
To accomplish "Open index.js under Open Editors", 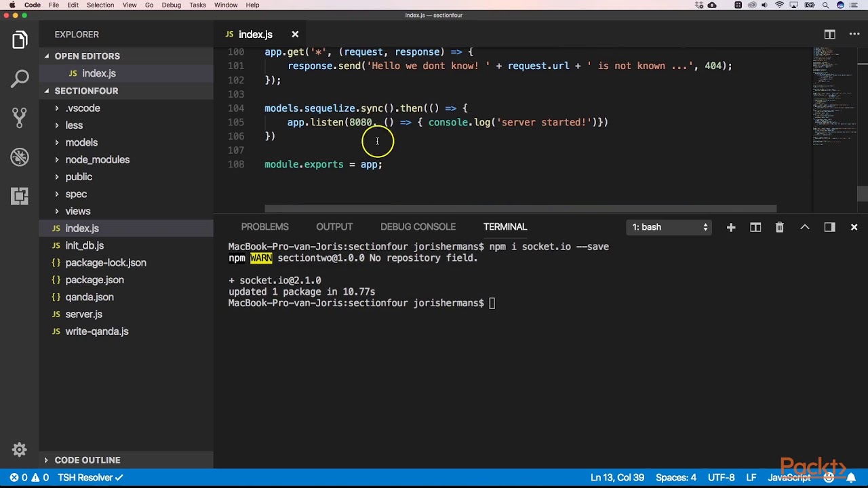I will [99, 74].
